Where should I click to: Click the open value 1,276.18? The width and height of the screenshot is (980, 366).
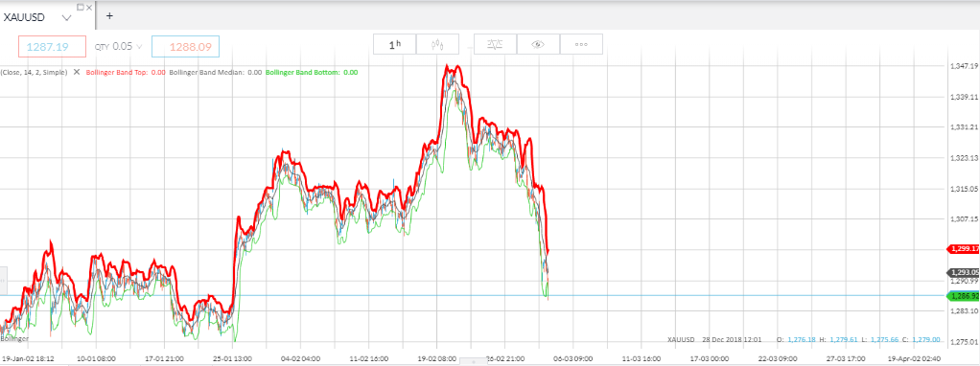[x=802, y=339]
